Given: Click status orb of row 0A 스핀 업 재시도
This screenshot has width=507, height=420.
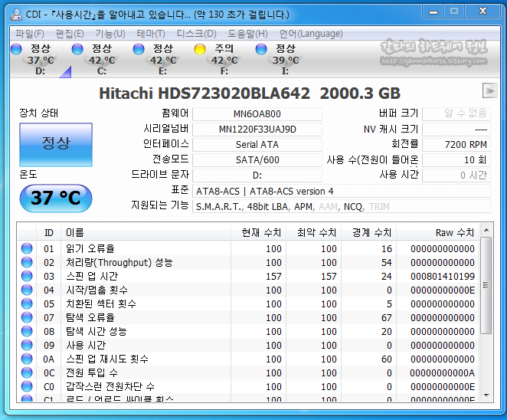Looking at the screenshot, I should point(27,359).
